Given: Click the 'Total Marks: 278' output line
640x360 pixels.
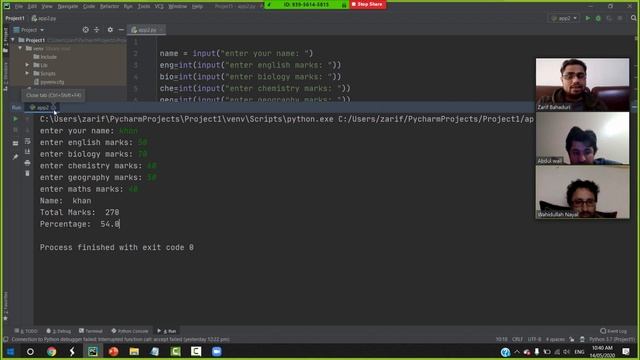Looking at the screenshot, I should 80,212.
